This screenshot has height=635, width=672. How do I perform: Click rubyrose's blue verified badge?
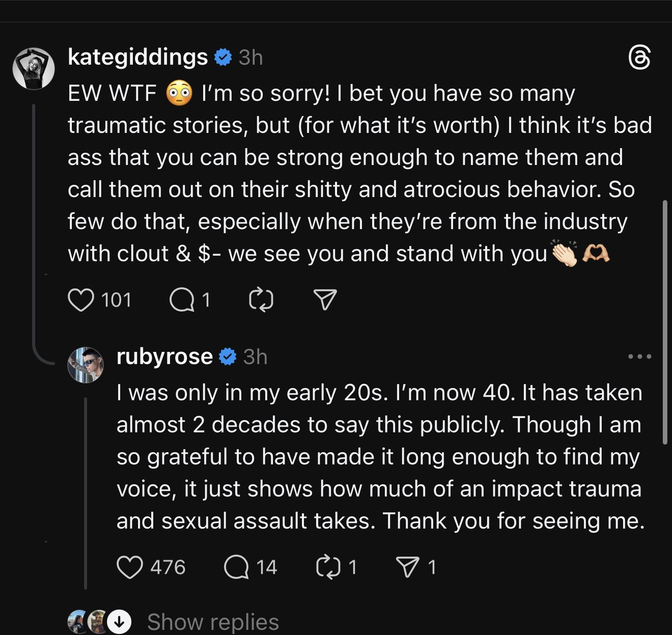(x=228, y=357)
